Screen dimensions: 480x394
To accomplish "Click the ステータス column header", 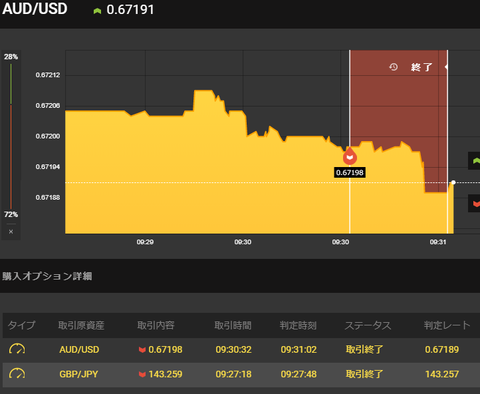I will point(368,325).
